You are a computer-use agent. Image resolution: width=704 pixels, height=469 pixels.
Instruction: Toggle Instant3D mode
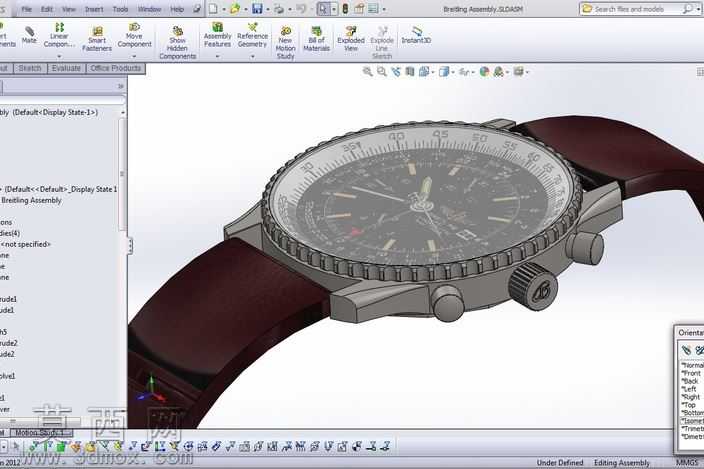click(416, 35)
